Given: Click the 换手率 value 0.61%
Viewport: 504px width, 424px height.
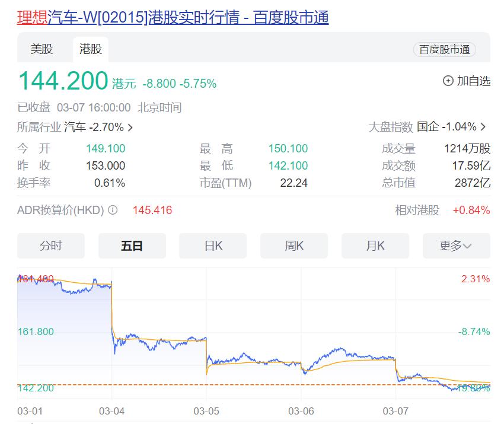Looking at the screenshot, I should [110, 183].
